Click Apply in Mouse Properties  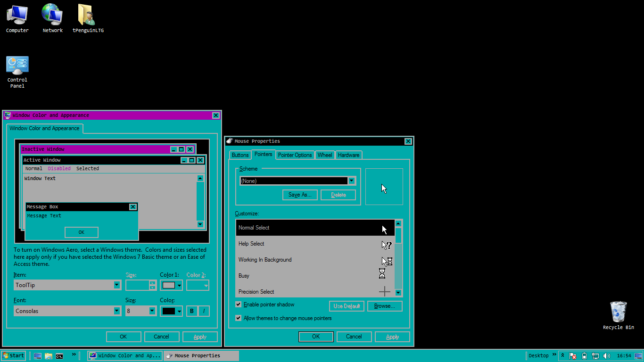[x=392, y=337]
